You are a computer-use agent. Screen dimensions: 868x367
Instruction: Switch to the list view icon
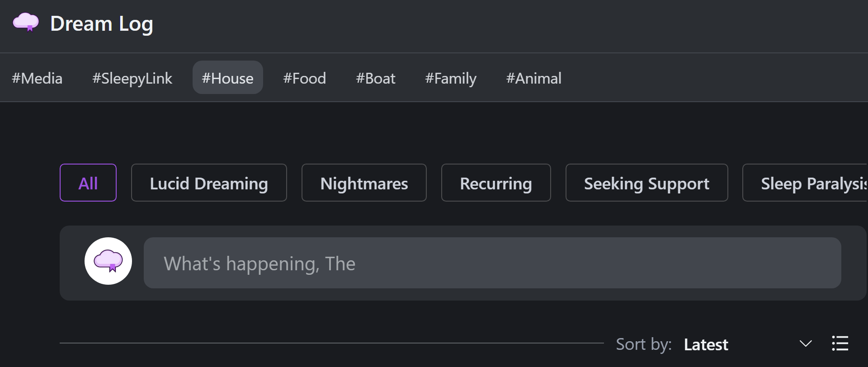[x=840, y=343]
